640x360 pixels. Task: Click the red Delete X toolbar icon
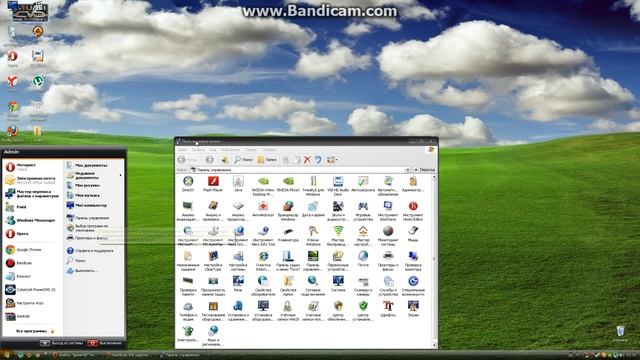point(307,160)
